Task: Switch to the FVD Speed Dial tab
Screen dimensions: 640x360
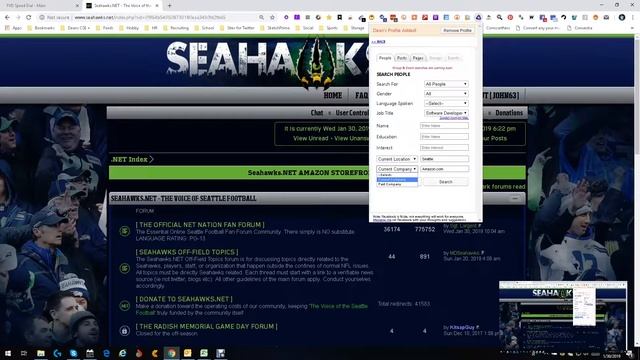Action: click(x=40, y=5)
